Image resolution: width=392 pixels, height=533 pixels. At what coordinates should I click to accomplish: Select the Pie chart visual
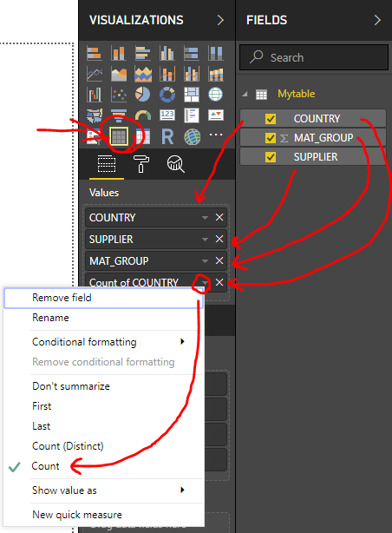point(143,95)
